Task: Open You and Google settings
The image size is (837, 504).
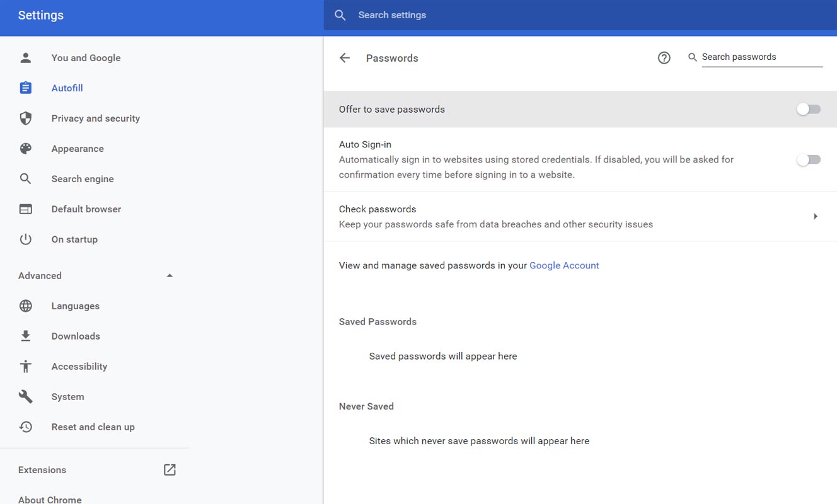Action: coord(86,58)
